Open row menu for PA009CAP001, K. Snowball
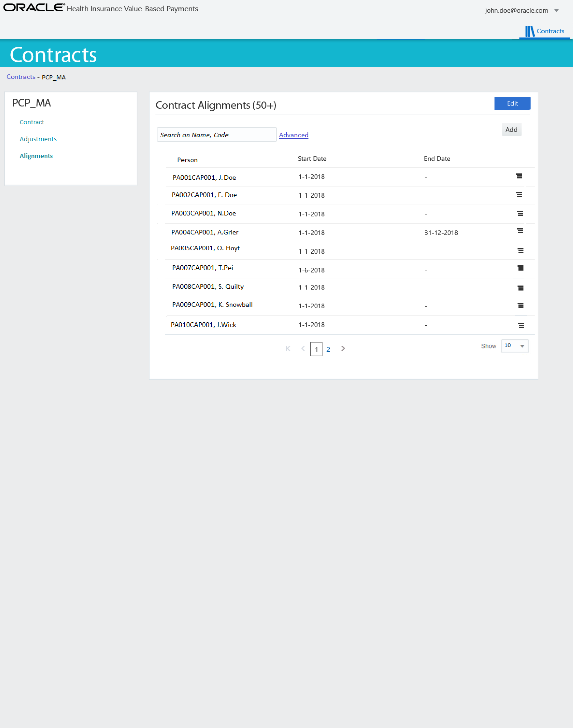Screen dimensions: 573x728 [520, 305]
